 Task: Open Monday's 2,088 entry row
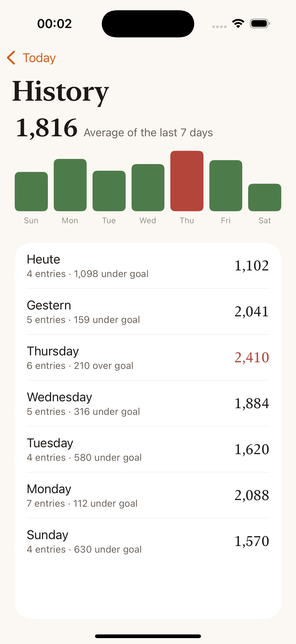point(148,495)
